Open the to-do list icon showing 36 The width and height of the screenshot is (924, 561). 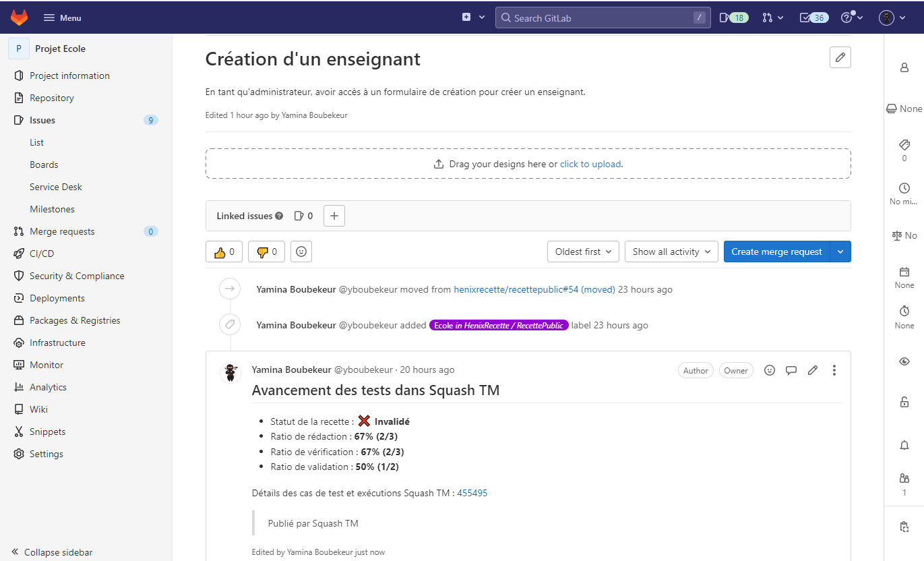(x=813, y=17)
